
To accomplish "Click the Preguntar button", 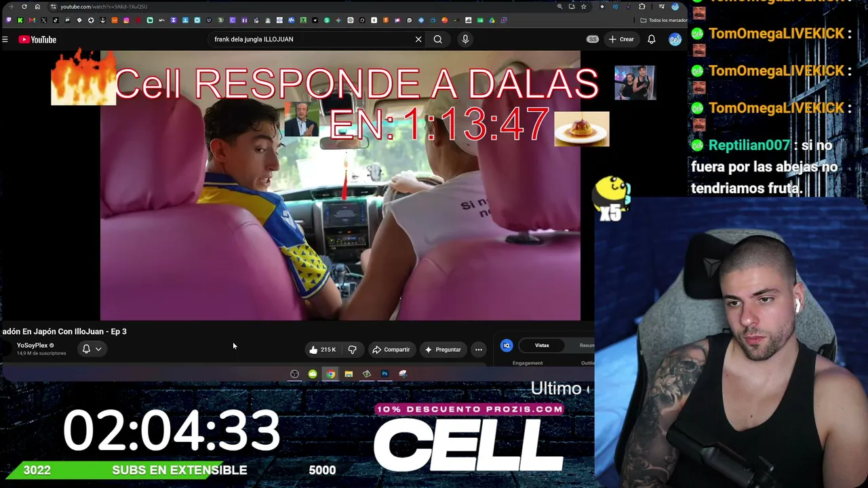I will tap(443, 350).
